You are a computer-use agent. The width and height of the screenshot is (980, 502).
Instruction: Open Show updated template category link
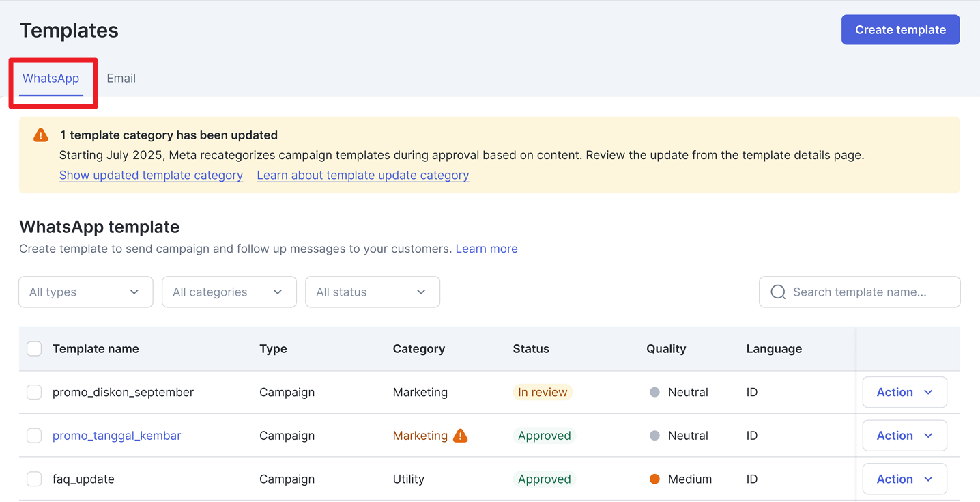coord(151,176)
